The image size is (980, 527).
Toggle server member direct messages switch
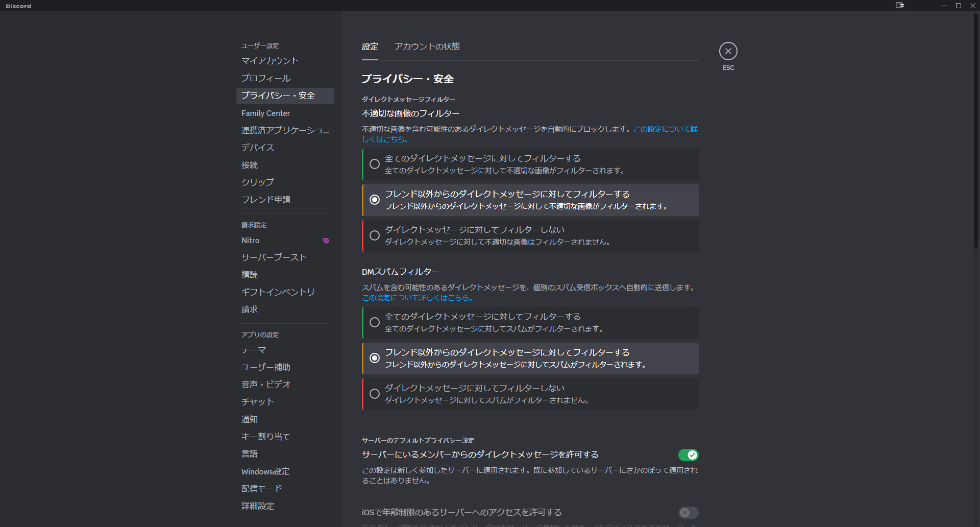pyautogui.click(x=688, y=455)
